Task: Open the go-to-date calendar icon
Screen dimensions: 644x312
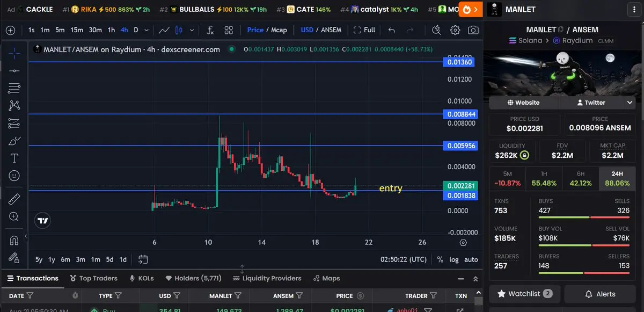Action: click(143, 259)
